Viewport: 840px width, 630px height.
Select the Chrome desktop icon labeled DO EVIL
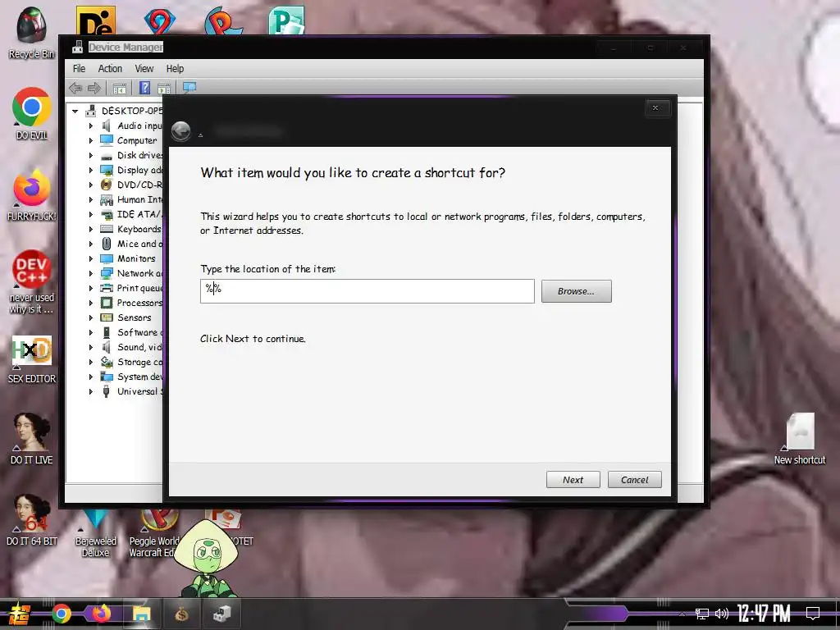tap(32, 113)
